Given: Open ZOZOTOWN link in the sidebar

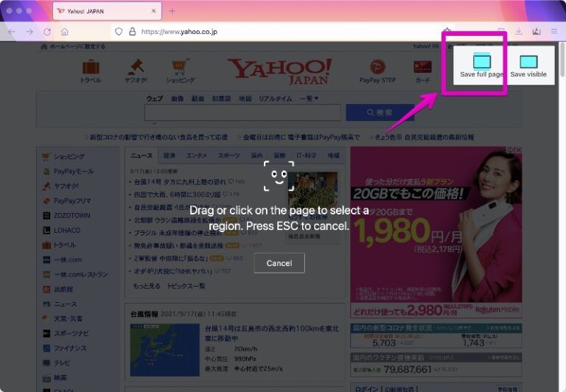Looking at the screenshot, I should [71, 214].
